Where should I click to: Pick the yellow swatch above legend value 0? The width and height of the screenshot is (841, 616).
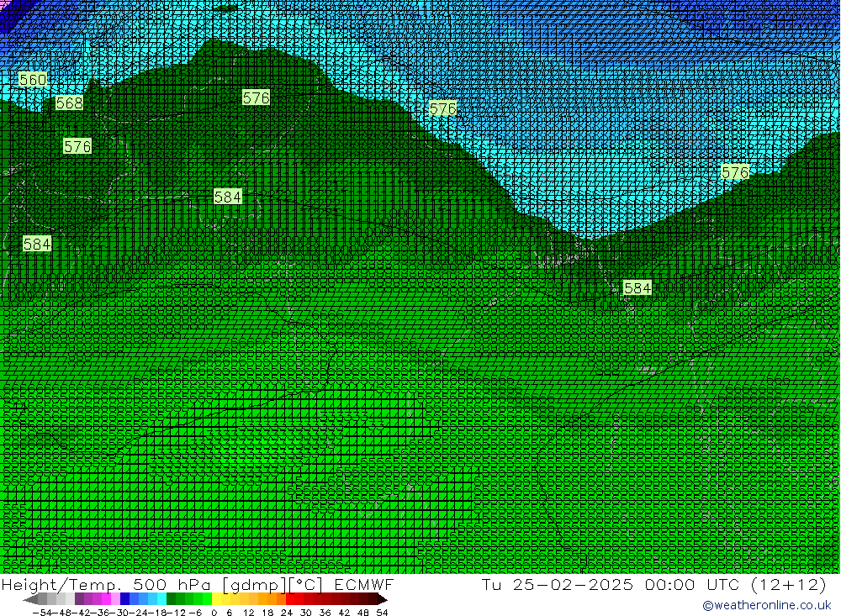click(x=218, y=599)
